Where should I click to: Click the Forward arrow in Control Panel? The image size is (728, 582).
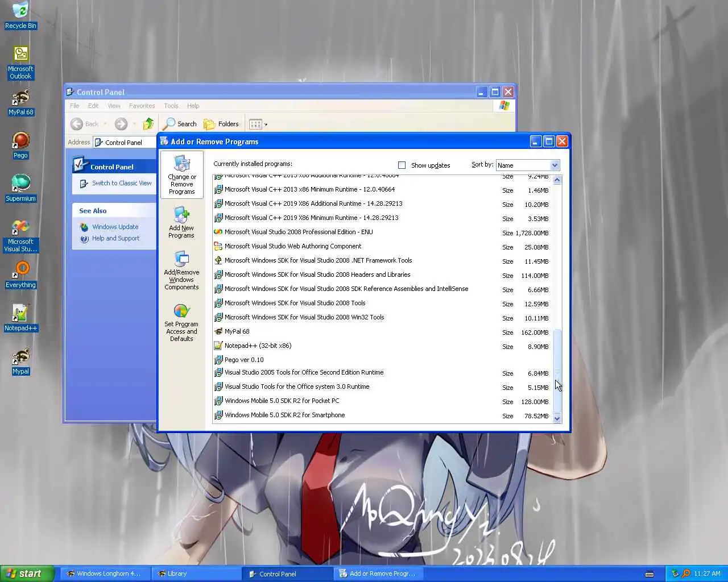pos(121,123)
